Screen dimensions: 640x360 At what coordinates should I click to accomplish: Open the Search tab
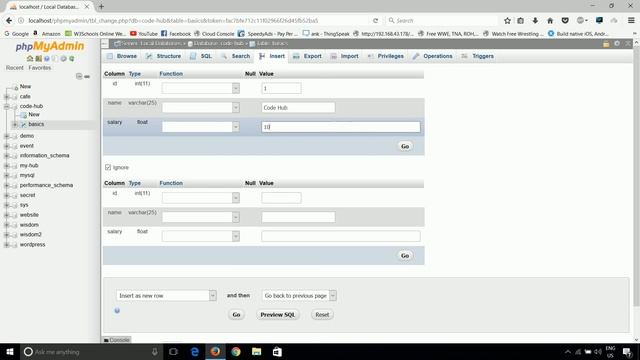(236, 56)
